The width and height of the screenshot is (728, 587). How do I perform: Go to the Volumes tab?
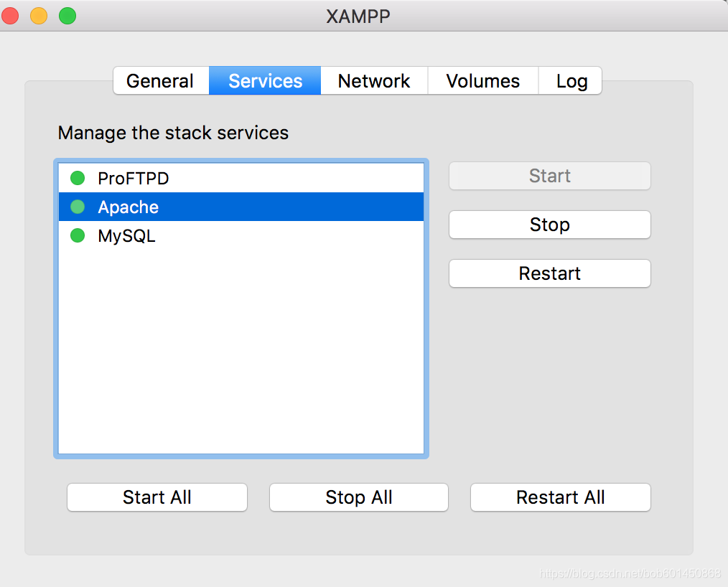click(483, 81)
